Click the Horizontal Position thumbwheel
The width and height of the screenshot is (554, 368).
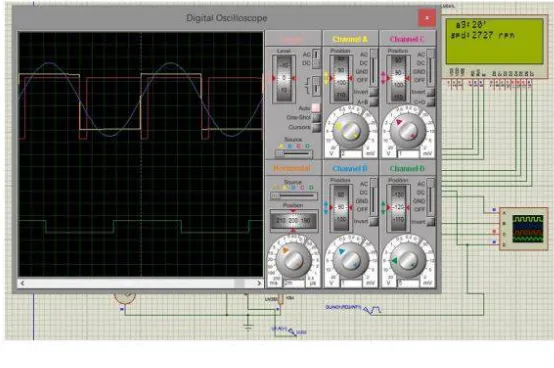click(x=294, y=220)
